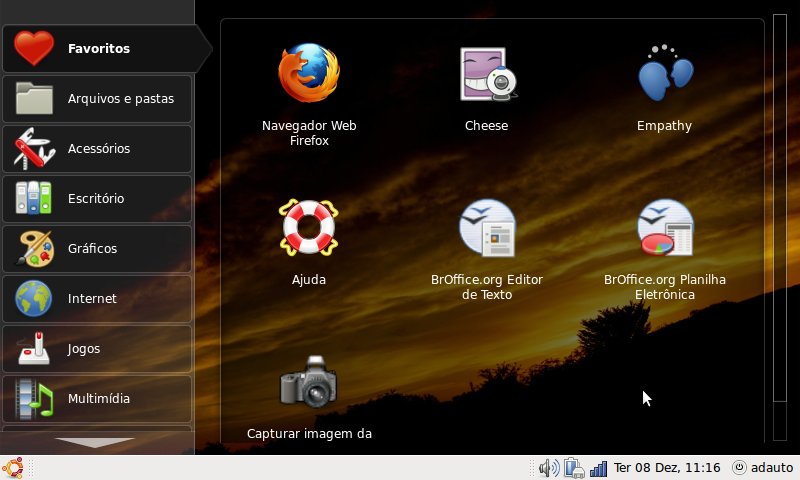
Task: Select the Favoritos category
Action: coord(105,48)
